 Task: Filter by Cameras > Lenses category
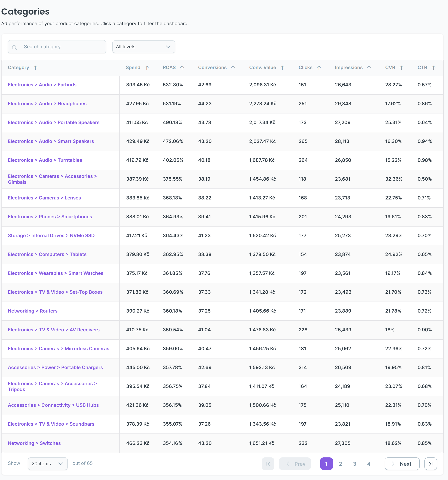[x=44, y=198]
